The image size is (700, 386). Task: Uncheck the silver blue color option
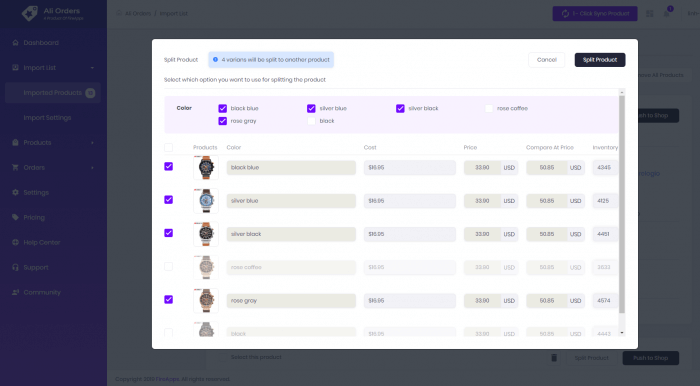(311, 108)
